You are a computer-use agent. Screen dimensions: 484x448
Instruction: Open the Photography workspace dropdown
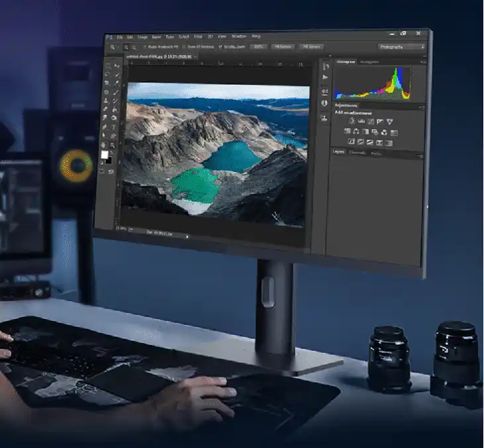pyautogui.click(x=402, y=47)
